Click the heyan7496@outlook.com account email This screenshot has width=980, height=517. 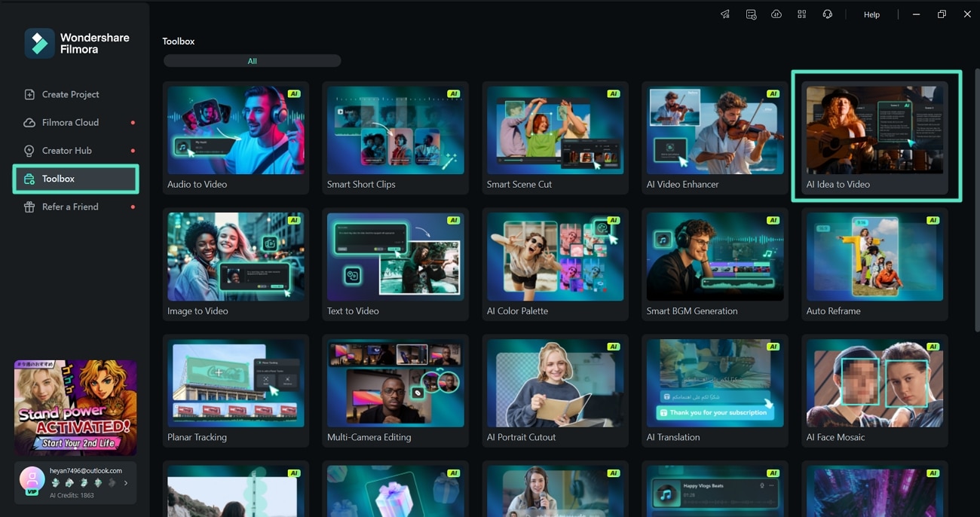coord(85,471)
